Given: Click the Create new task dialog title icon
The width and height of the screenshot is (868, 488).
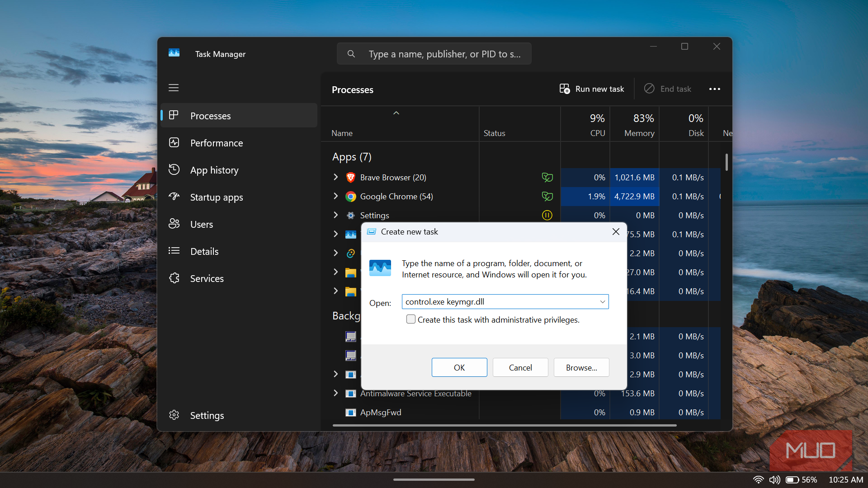Looking at the screenshot, I should 372,232.
